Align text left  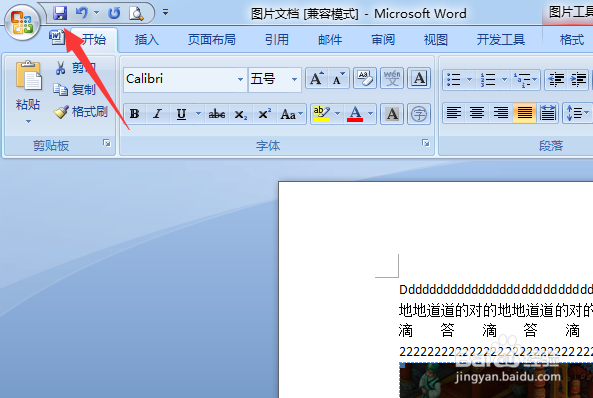(x=454, y=113)
